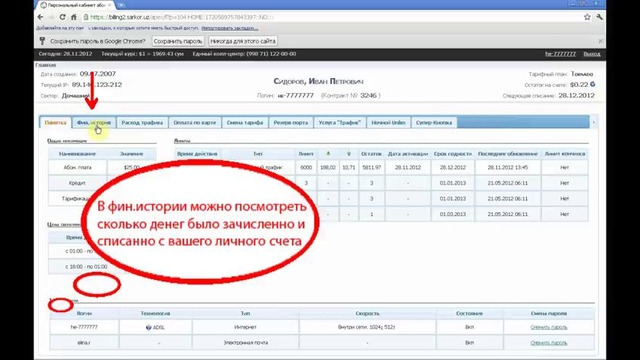Viewport: 640px width, 360px height.
Task: Click the 'Интернет' type cell
Action: pos(245,327)
